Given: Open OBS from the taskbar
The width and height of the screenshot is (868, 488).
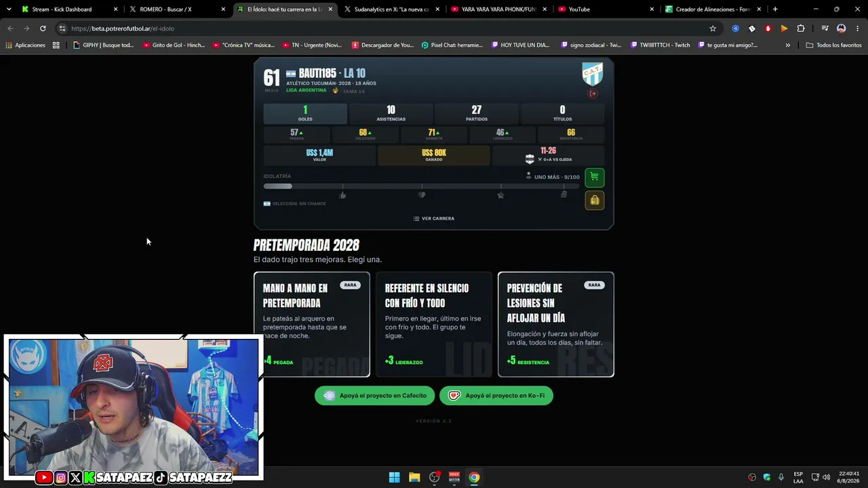Looking at the screenshot, I should pyautogui.click(x=435, y=477).
